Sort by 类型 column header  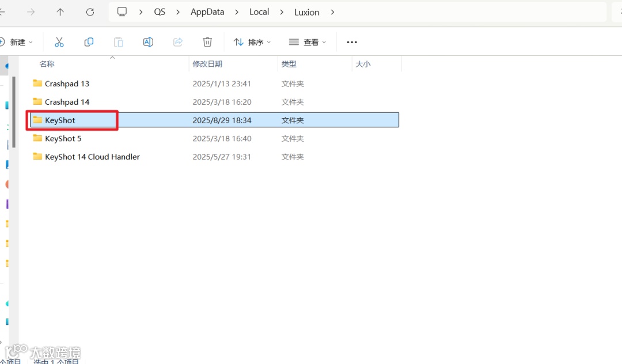[289, 64]
